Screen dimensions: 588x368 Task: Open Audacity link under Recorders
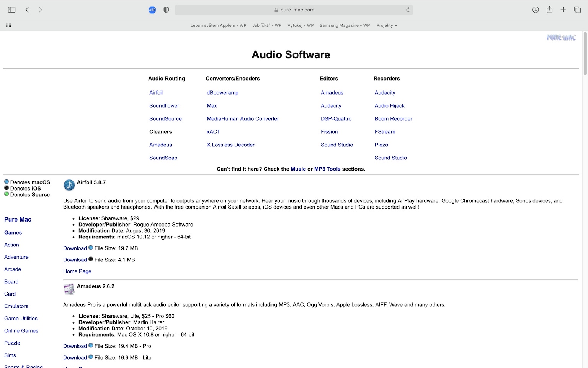tap(385, 93)
